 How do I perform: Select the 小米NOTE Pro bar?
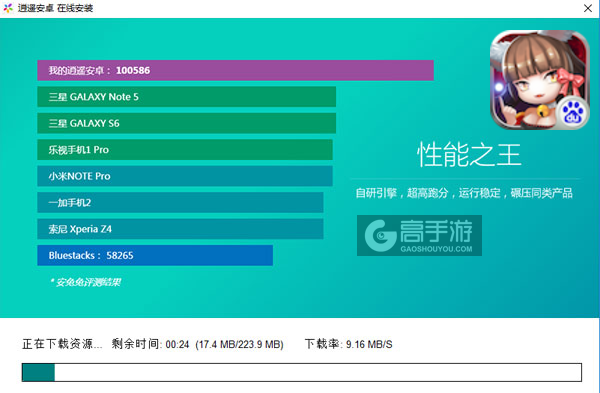point(185,176)
